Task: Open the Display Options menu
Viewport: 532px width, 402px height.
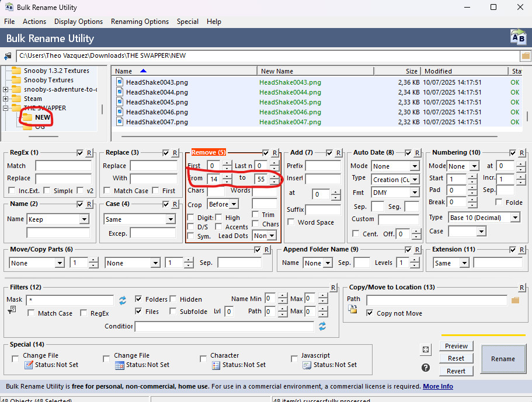Action: tap(78, 22)
